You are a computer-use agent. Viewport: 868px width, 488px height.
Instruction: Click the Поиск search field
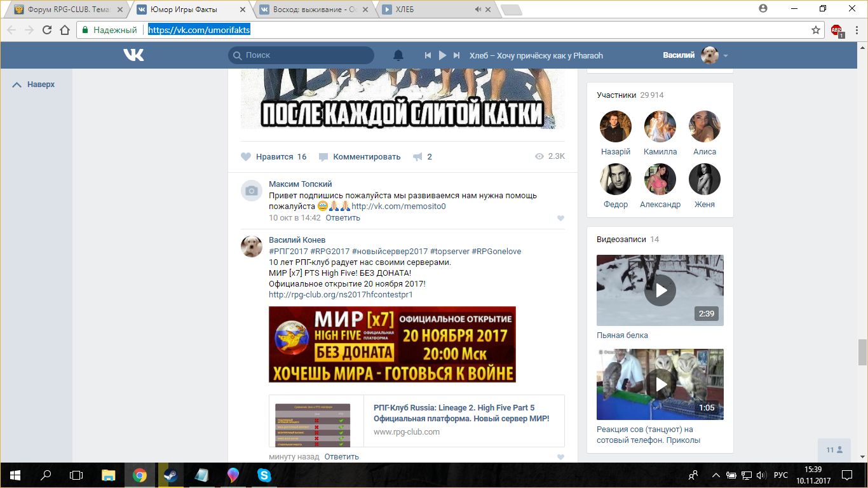click(x=301, y=55)
